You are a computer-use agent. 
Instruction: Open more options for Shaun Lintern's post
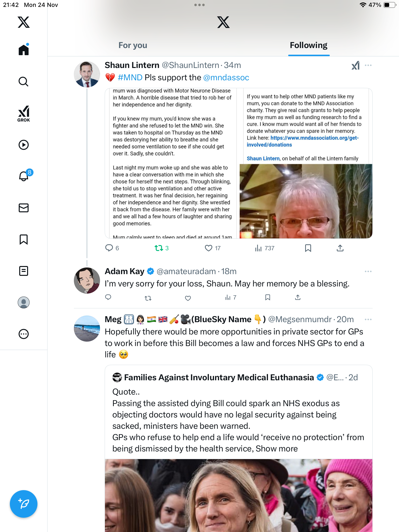pyautogui.click(x=368, y=65)
